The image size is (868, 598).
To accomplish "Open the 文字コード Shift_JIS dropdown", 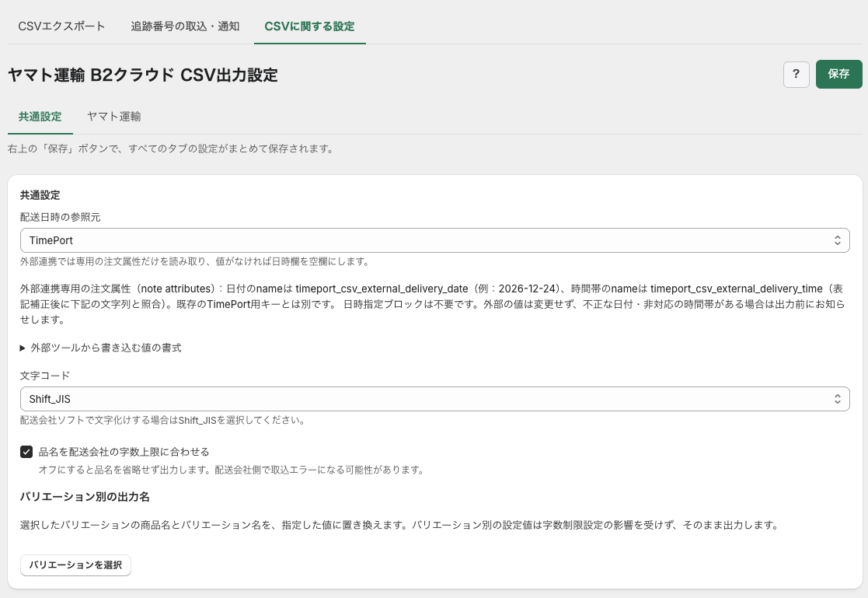I will tap(434, 399).
